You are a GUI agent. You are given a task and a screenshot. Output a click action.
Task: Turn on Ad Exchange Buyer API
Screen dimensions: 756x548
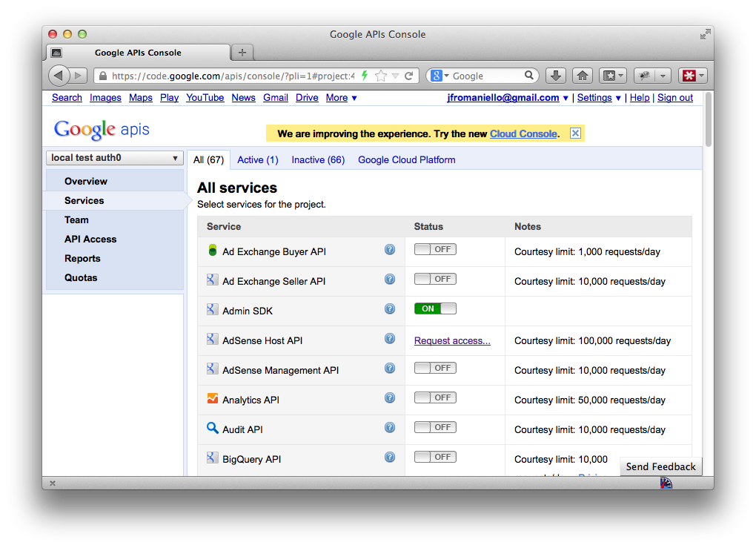tap(435, 249)
